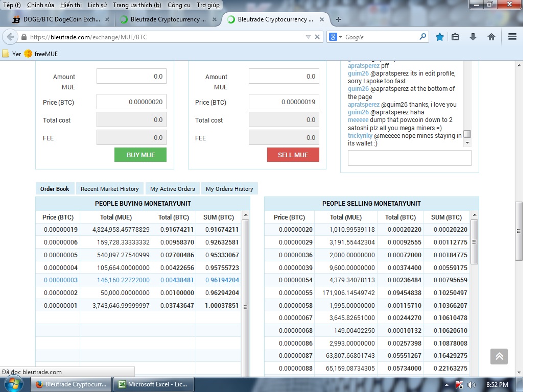Select sell order at price 0.00000088

(367, 368)
